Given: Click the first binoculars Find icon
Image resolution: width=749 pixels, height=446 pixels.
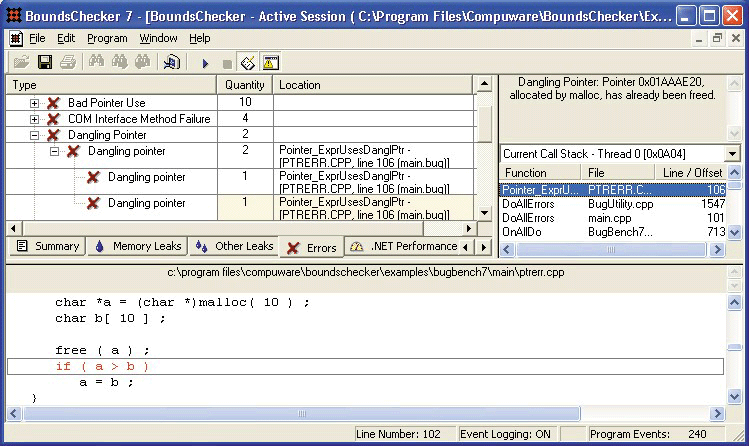Looking at the screenshot, I should pos(96,62).
